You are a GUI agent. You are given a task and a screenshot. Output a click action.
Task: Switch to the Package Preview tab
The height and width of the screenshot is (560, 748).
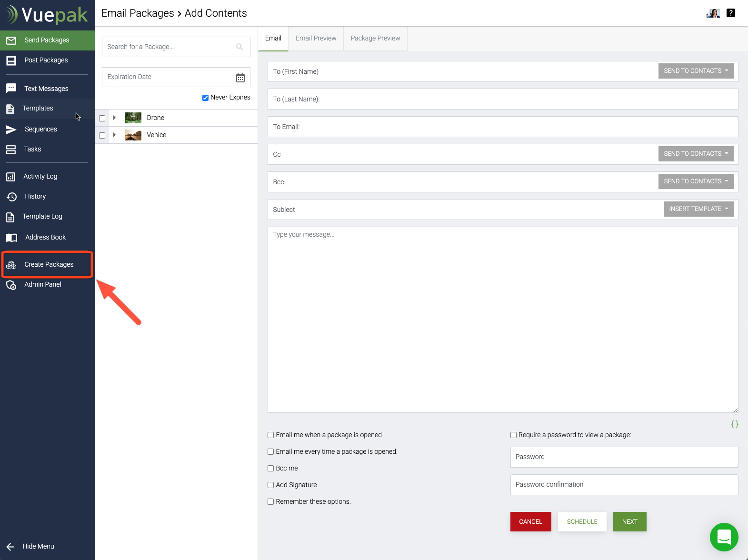(375, 38)
